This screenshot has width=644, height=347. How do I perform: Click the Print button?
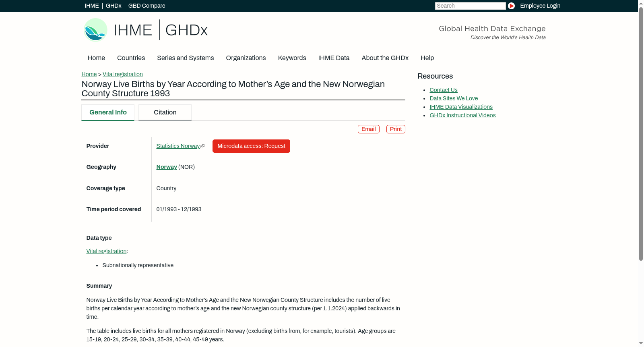tap(396, 129)
